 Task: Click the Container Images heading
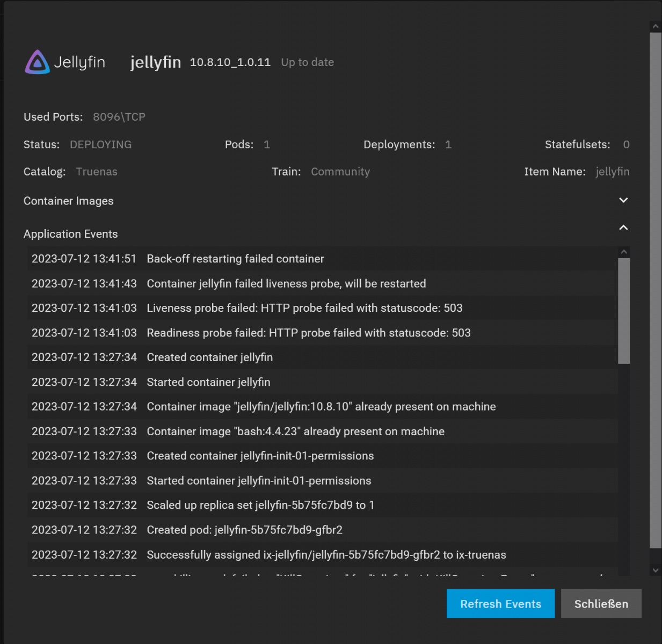[69, 201]
